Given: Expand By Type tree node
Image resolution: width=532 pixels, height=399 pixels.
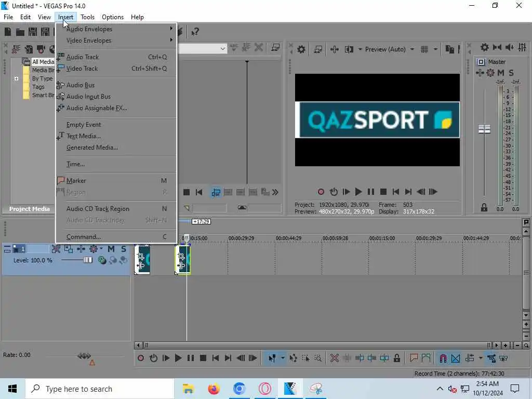Looking at the screenshot, I should click(x=16, y=78).
